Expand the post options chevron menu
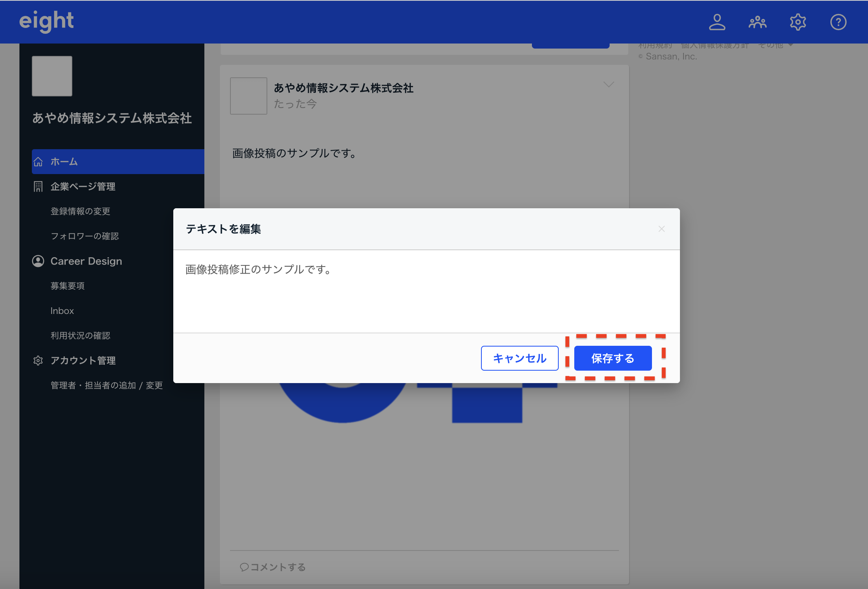Screen dimensions: 868x589 608,84
